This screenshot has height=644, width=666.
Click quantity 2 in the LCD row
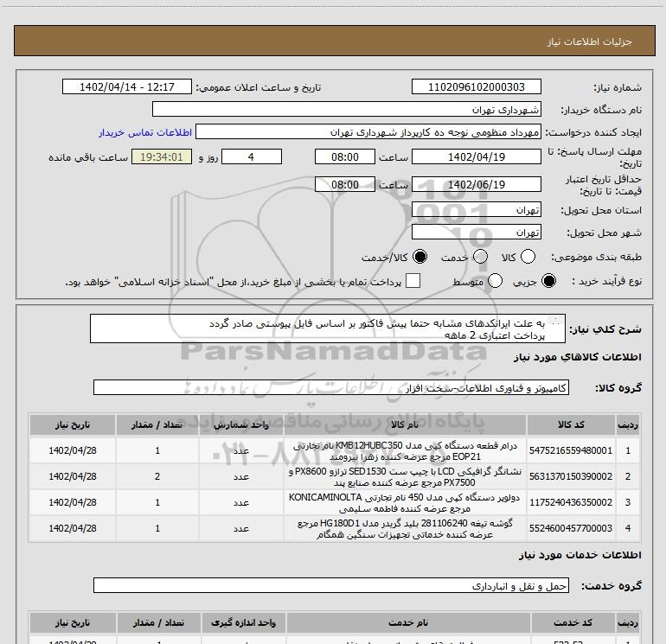(157, 476)
